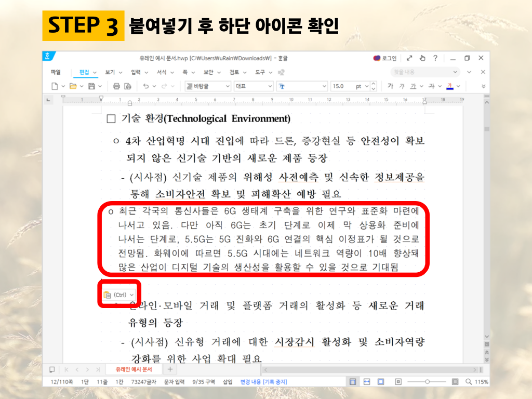
Task: Click the zoom slider handle
Action: (x=428, y=382)
